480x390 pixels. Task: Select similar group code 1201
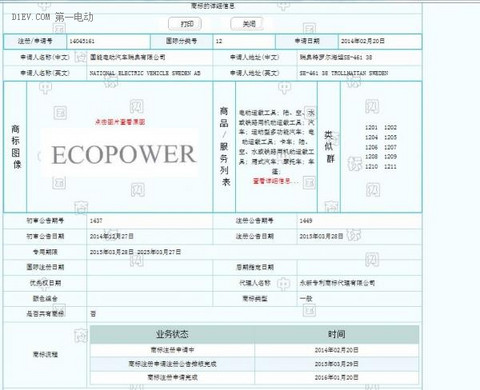(x=371, y=127)
